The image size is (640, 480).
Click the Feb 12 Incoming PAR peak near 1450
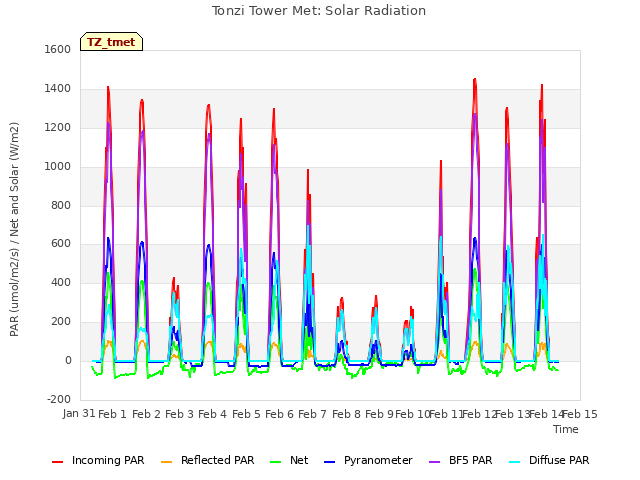[x=475, y=79]
